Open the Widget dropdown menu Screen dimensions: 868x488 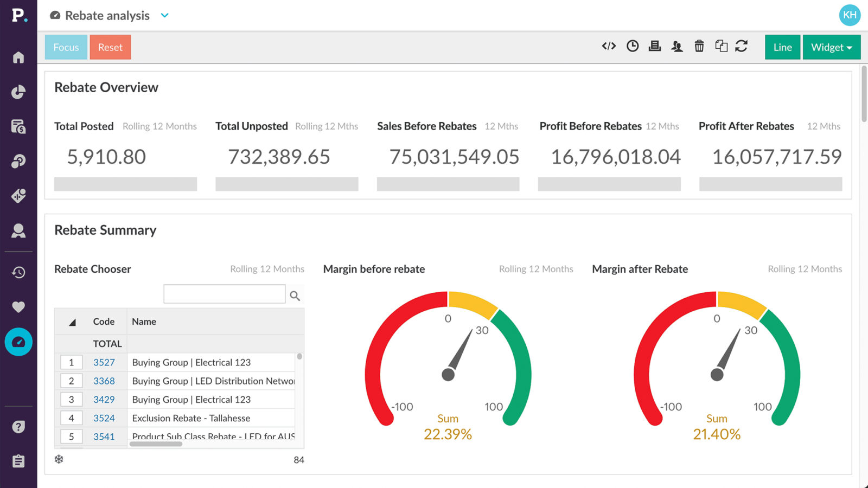(x=831, y=47)
